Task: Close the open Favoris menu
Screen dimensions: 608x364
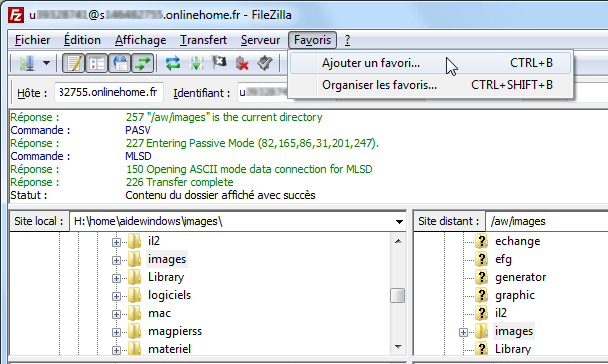Action: 313,40
